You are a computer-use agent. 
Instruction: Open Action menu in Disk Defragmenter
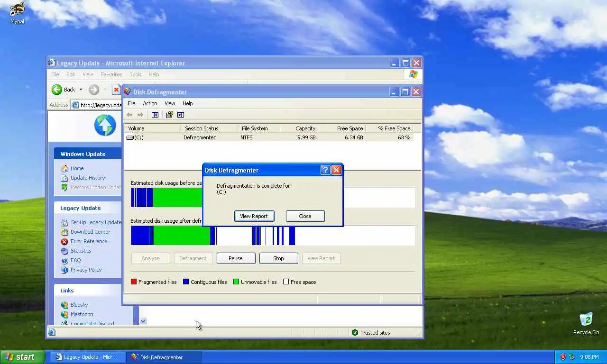pos(150,103)
